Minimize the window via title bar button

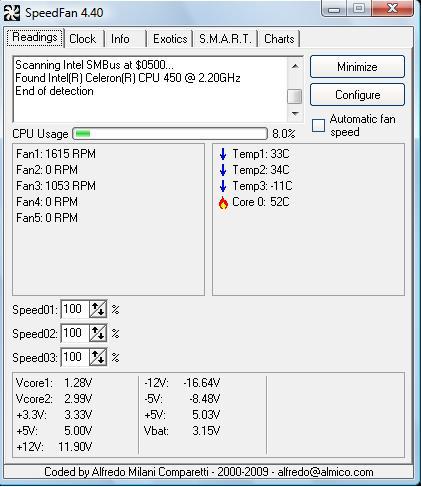334,8
